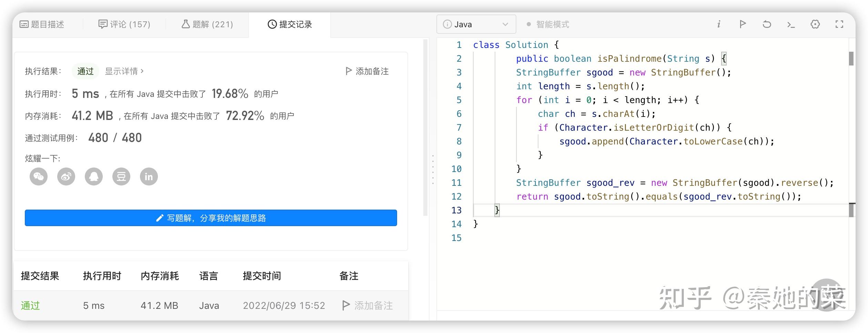Screen dimensions: 868x333
Task: Run the code with the play icon
Action: coord(743,24)
